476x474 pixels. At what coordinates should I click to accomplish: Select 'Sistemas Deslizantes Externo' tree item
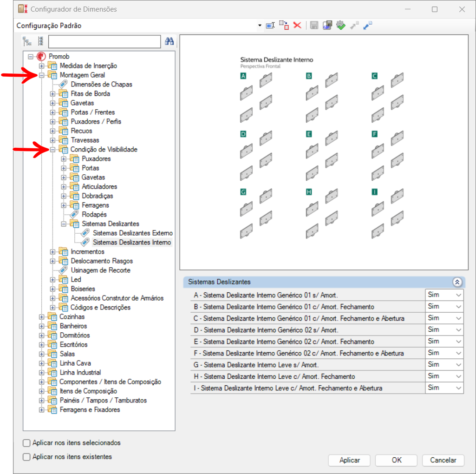coord(132,233)
